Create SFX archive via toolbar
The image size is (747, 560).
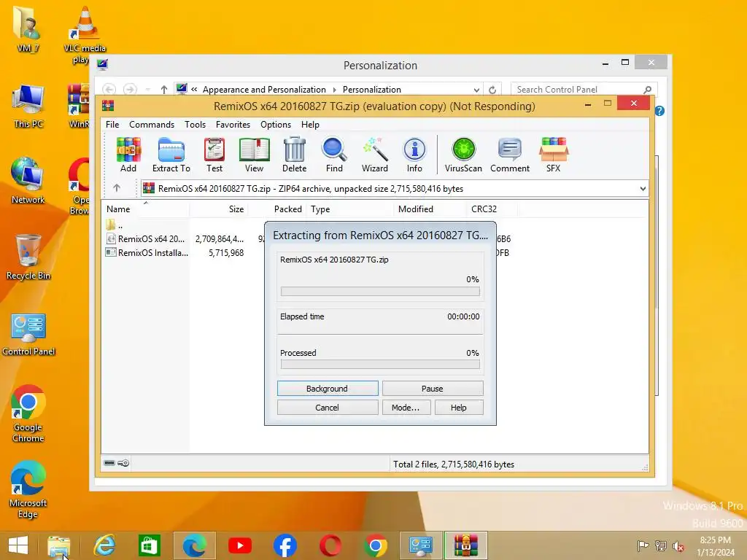pyautogui.click(x=553, y=155)
